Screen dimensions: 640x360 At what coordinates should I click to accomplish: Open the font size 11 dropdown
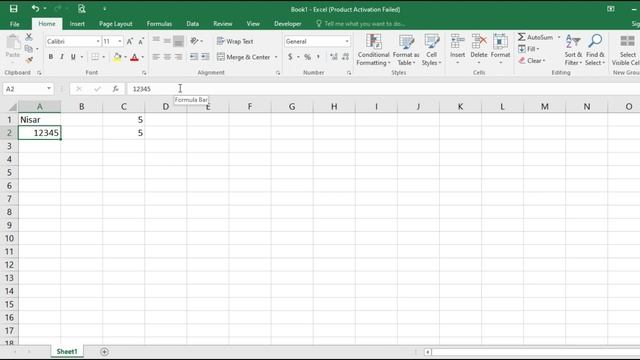point(120,41)
